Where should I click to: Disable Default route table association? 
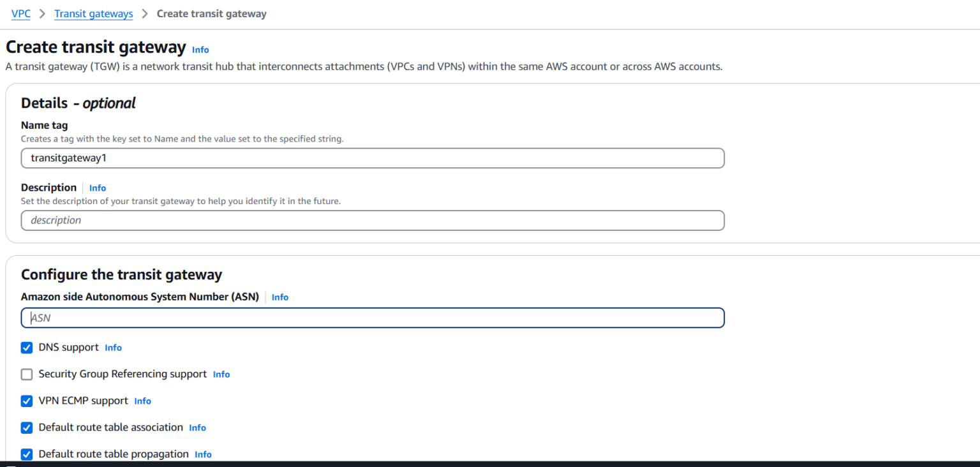26,427
